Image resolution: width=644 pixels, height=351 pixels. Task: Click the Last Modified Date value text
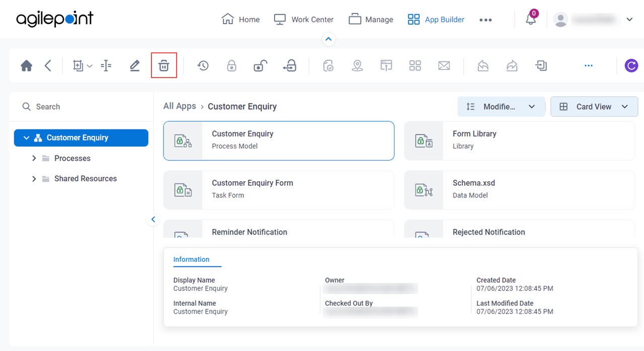point(515,312)
